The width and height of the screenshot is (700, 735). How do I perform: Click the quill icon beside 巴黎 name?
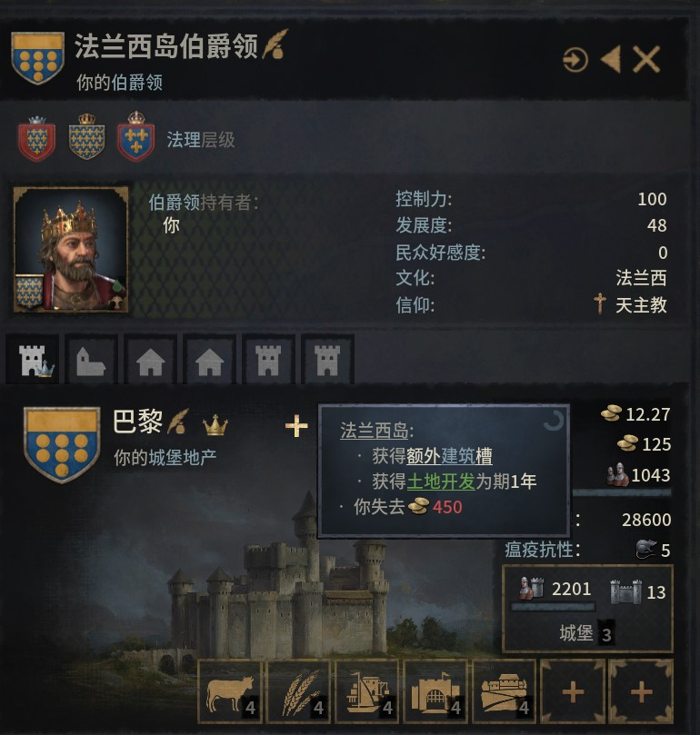click(178, 421)
